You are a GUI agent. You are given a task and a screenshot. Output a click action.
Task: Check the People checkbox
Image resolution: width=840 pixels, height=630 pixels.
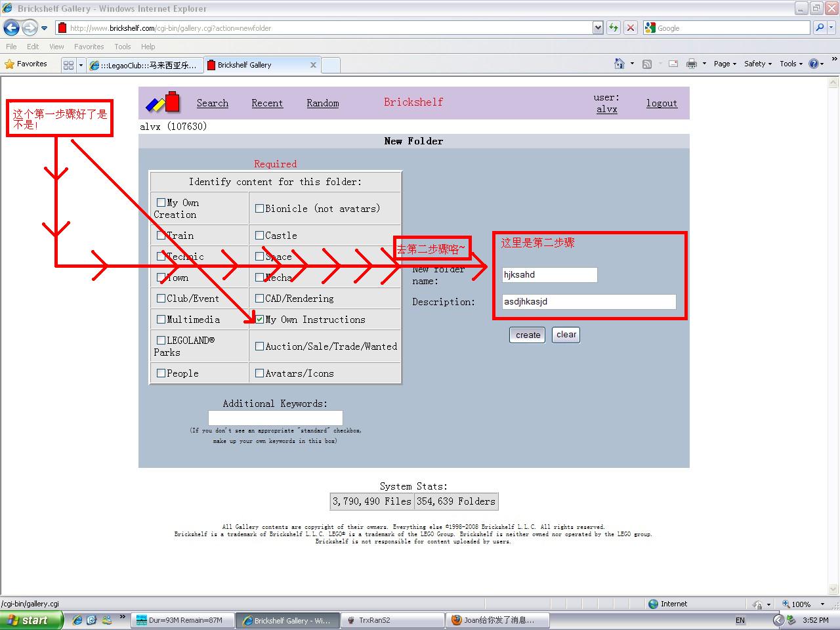click(x=161, y=373)
